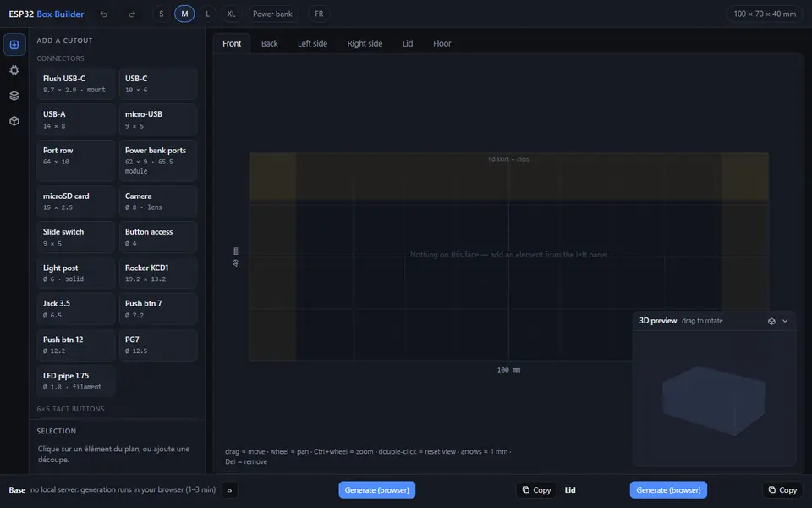
Task: Switch to the Lid tab
Action: tap(408, 43)
